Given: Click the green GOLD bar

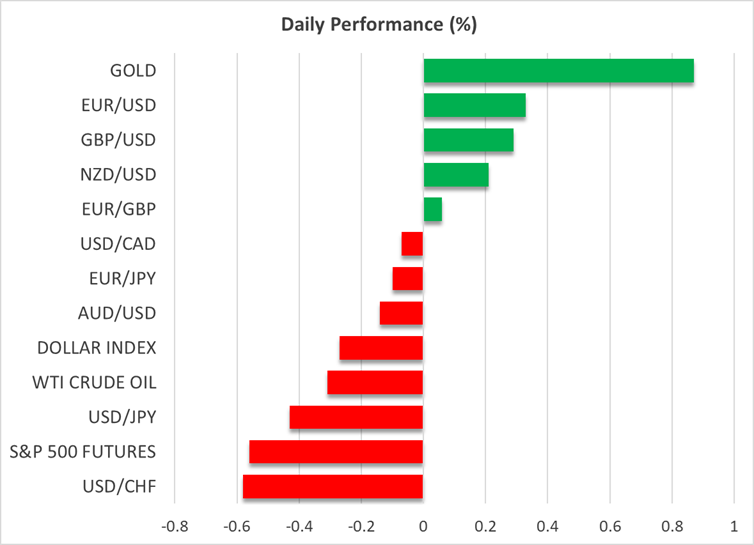Looking at the screenshot, I should coord(558,71).
